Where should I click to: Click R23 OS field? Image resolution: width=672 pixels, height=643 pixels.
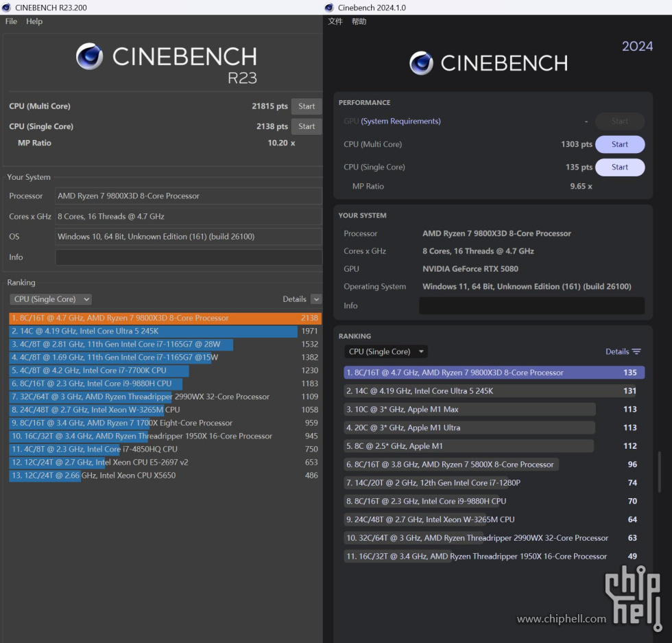click(x=189, y=237)
